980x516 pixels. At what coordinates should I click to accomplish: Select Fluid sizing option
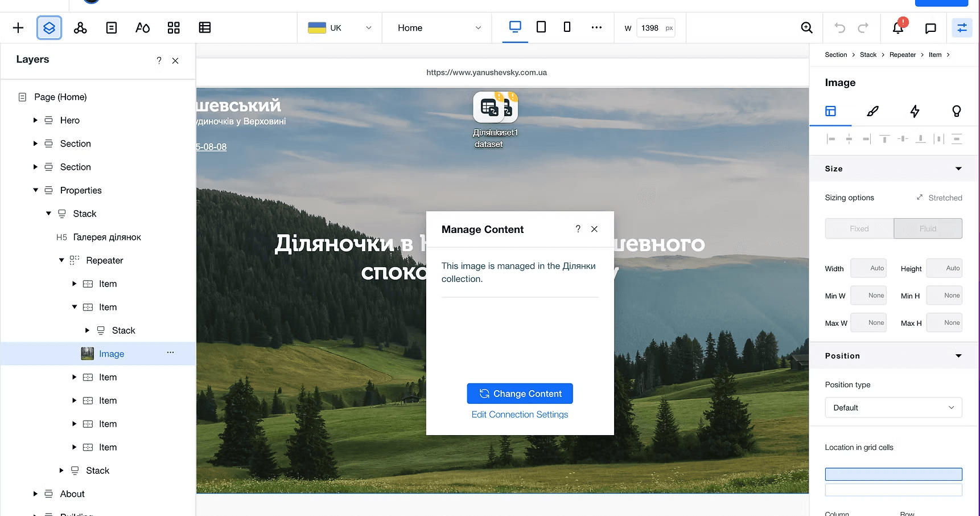(928, 228)
